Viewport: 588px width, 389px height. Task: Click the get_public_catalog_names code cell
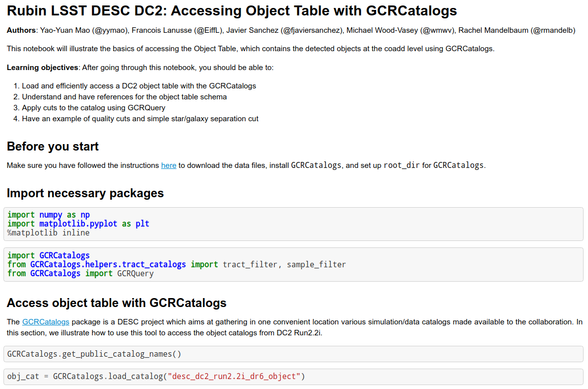293,354
